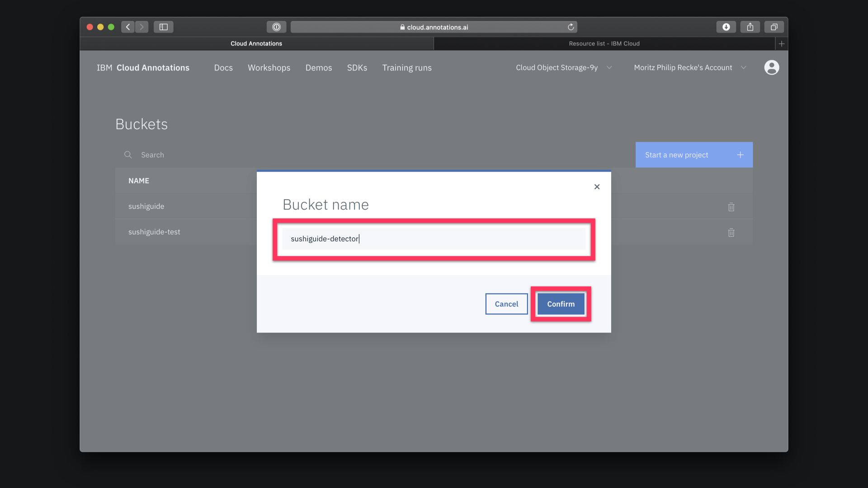Show Safari downloads
The image size is (868, 488).
(x=726, y=27)
